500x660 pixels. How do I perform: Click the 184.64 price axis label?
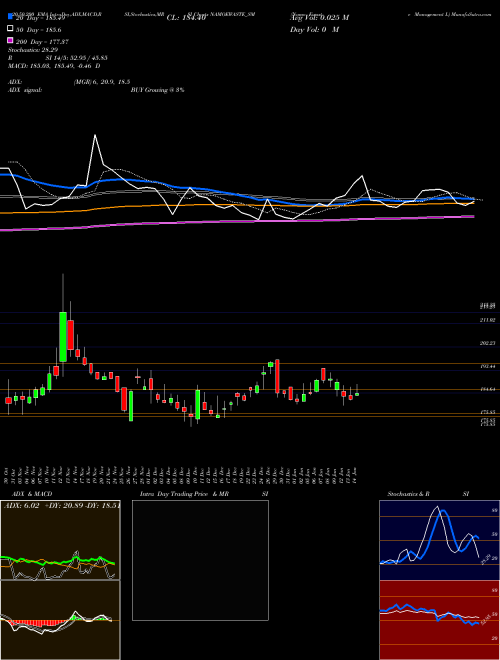pyautogui.click(x=487, y=390)
